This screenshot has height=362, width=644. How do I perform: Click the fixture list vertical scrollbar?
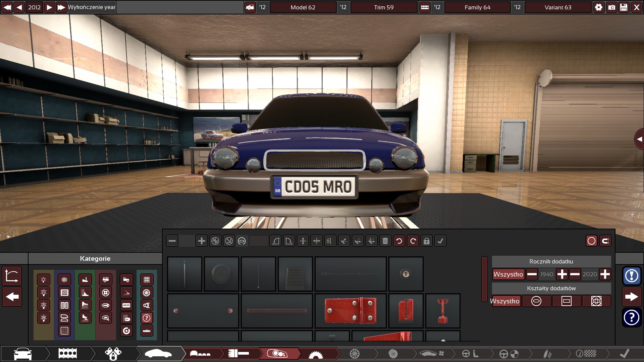click(484, 279)
